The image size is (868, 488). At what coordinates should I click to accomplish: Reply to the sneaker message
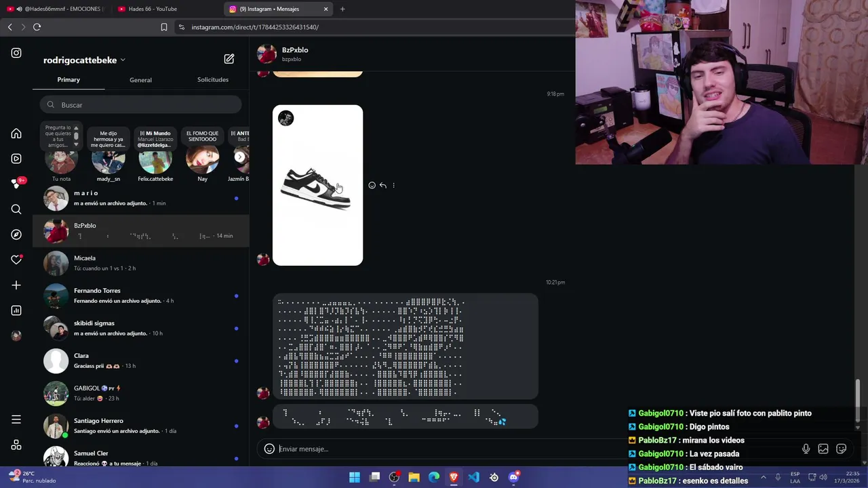[383, 185]
